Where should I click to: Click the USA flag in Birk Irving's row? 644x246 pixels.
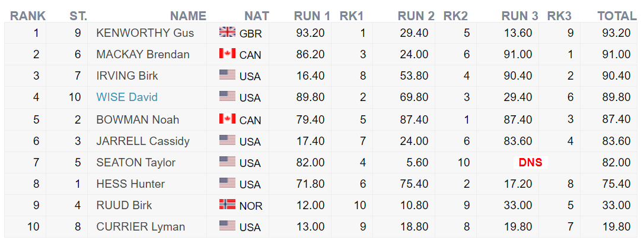click(227, 74)
